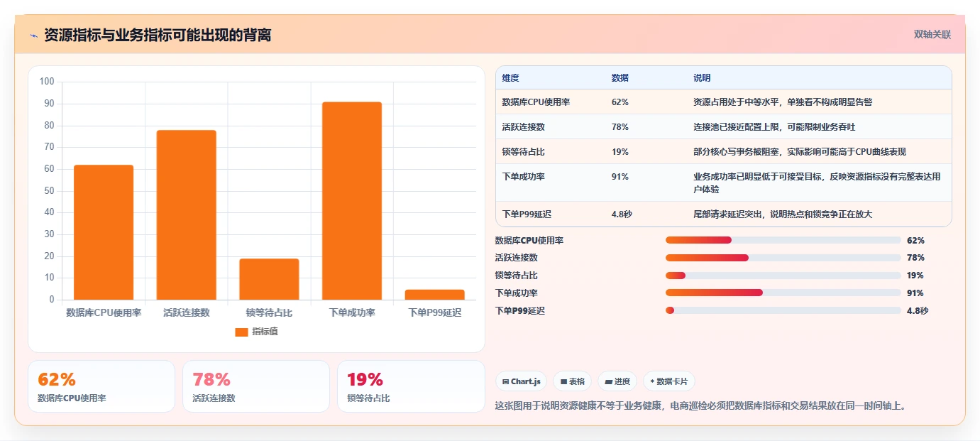Click the 4.8秒 progress value label
This screenshot has height=441, width=980.
point(918,310)
